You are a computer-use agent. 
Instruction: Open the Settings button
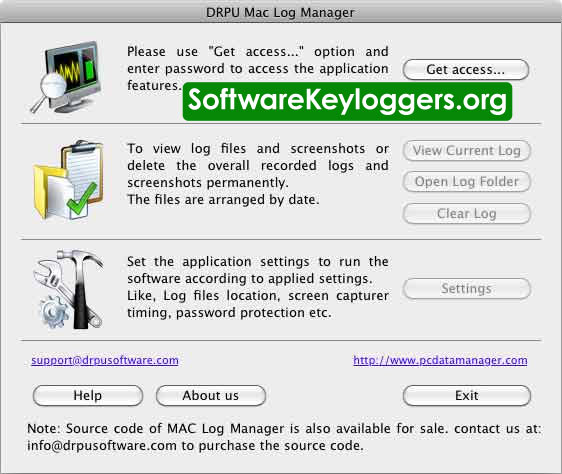pyautogui.click(x=466, y=289)
